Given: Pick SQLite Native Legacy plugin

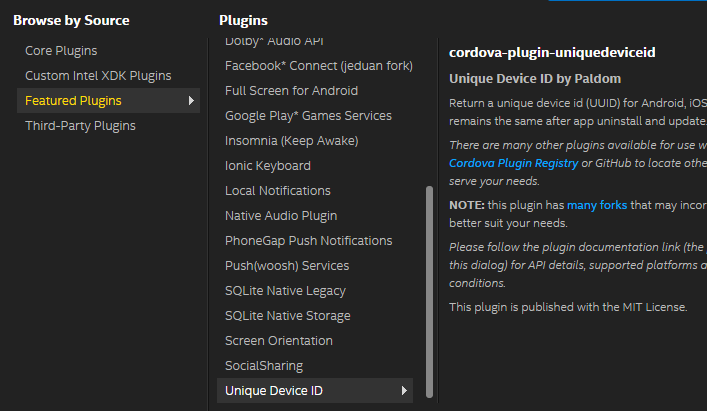Looking at the screenshot, I should coord(285,291).
